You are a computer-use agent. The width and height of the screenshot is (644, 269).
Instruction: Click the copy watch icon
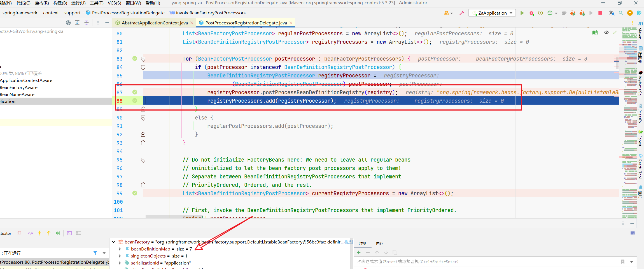point(395,252)
